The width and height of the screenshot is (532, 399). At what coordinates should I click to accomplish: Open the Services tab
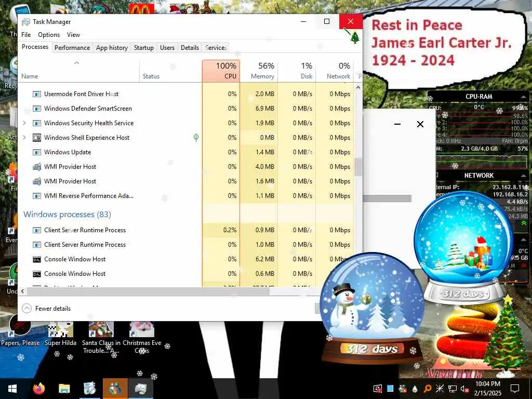coord(216,48)
